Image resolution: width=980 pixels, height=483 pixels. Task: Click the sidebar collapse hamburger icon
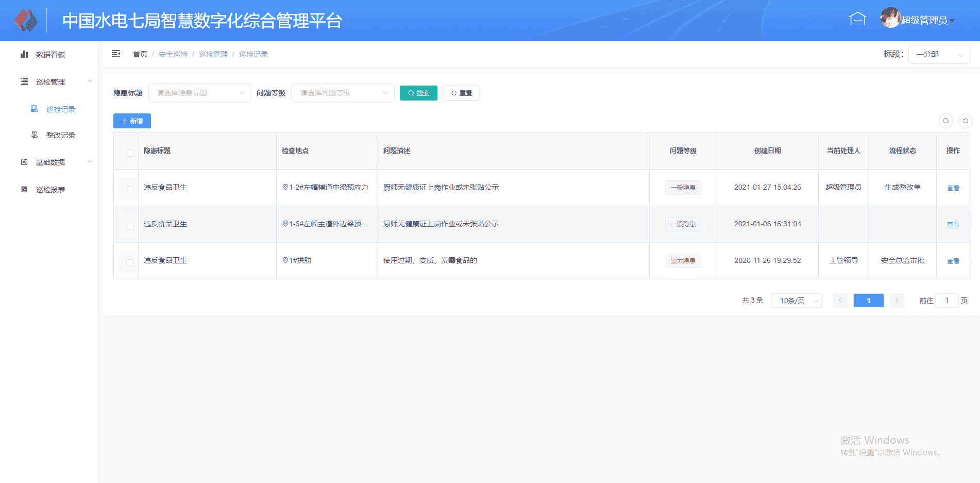[116, 54]
